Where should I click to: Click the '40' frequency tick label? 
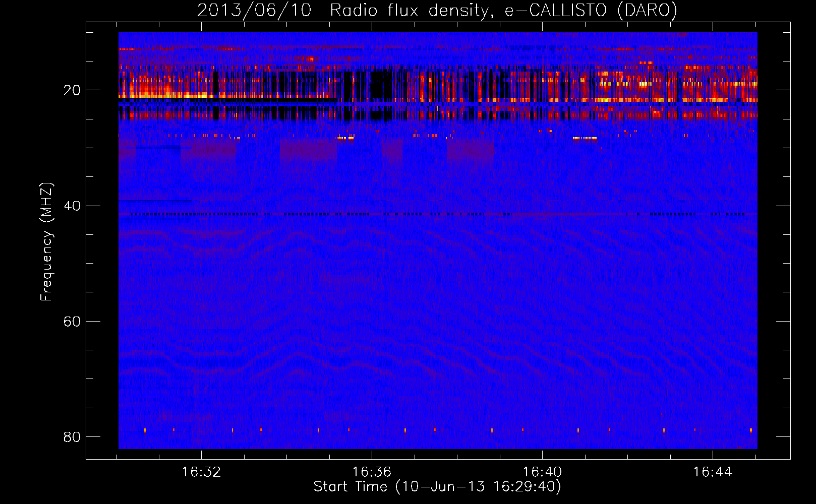72,206
